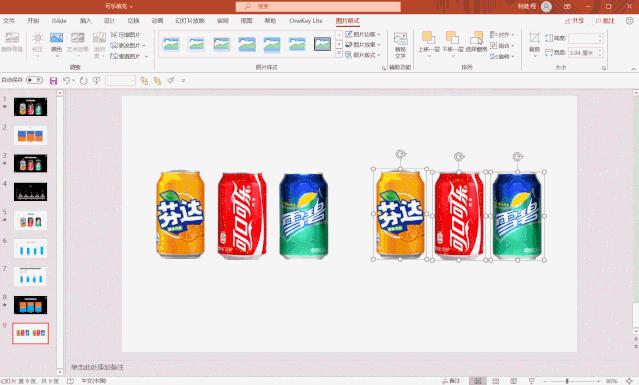Click the Width (宽度) size input field
The image size is (639, 385).
585,53
